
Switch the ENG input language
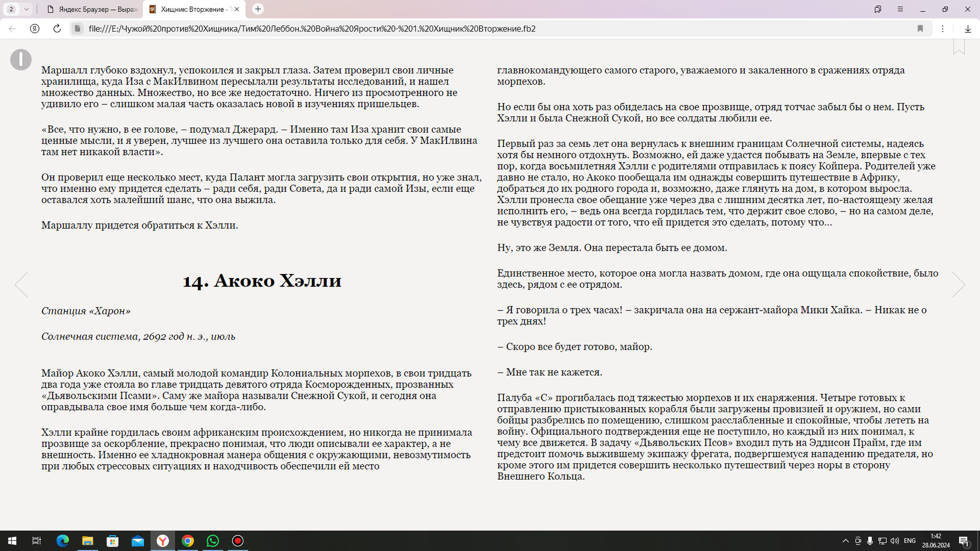tap(910, 541)
